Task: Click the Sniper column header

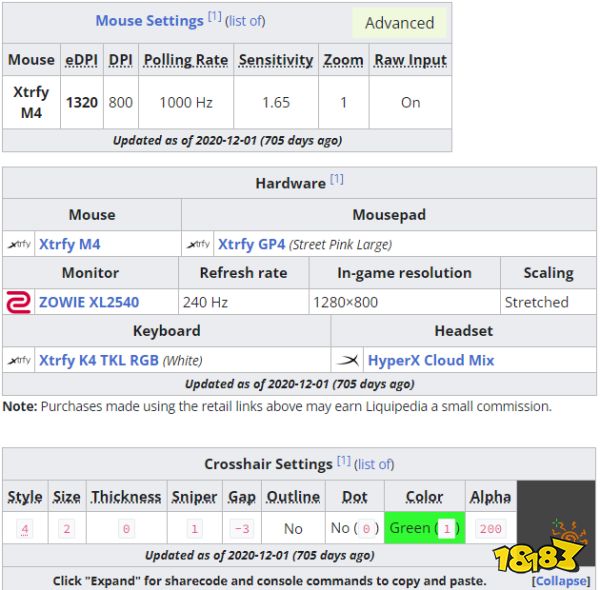Action: pyautogui.click(x=194, y=497)
